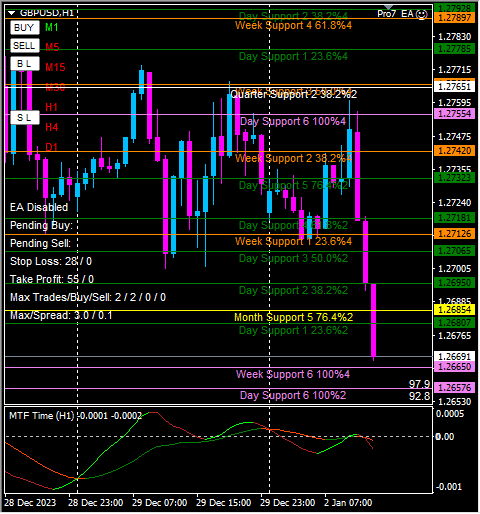Click the '28 Dec 23:00' time axis label

click(x=96, y=503)
